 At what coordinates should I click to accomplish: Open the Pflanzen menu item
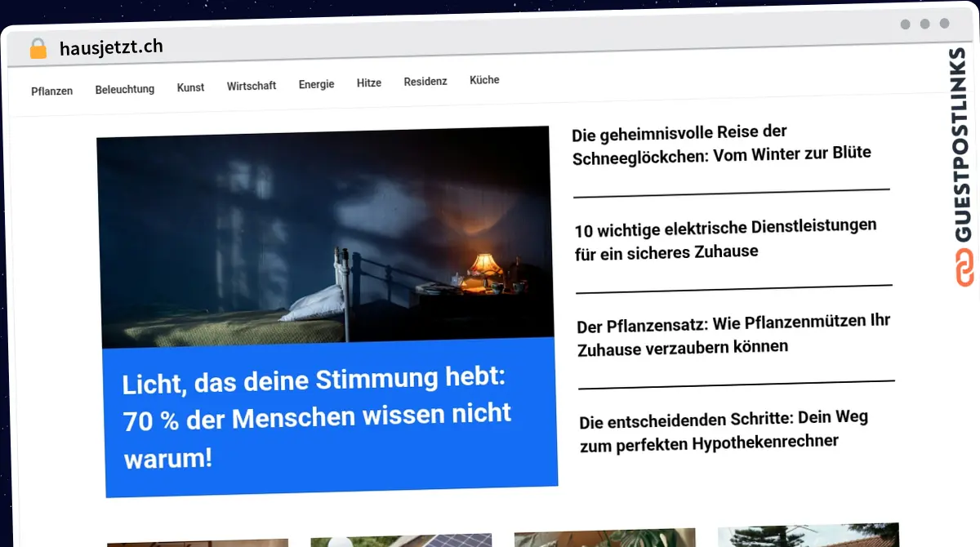click(51, 91)
